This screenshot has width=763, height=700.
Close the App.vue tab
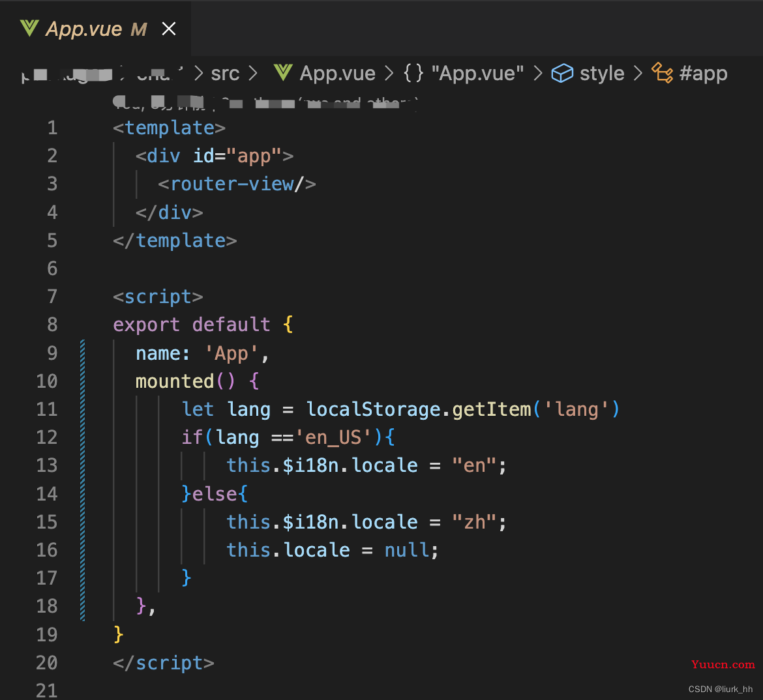click(169, 29)
